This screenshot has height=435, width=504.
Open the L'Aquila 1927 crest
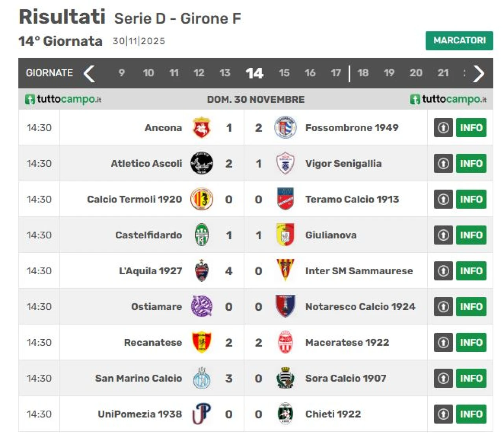(202, 271)
